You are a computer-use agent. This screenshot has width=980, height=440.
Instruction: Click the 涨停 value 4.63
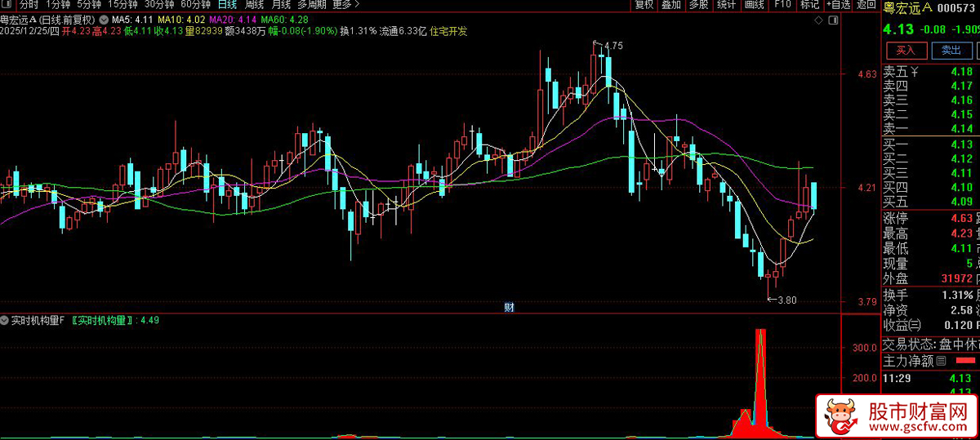pyautogui.click(x=960, y=218)
